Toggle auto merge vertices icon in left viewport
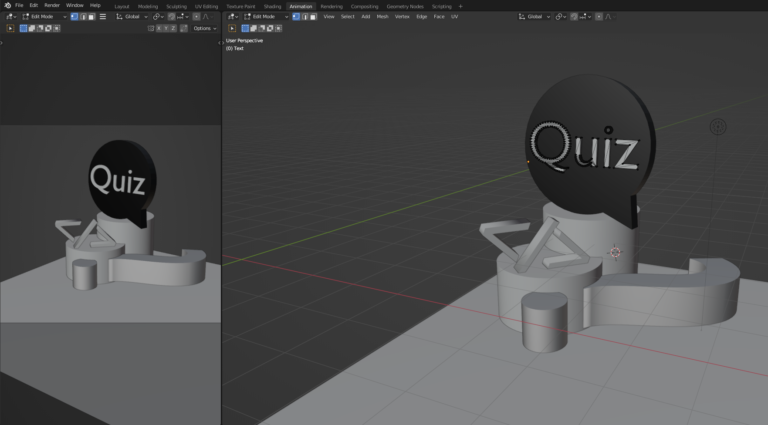This screenshot has height=425, width=768. (x=184, y=28)
